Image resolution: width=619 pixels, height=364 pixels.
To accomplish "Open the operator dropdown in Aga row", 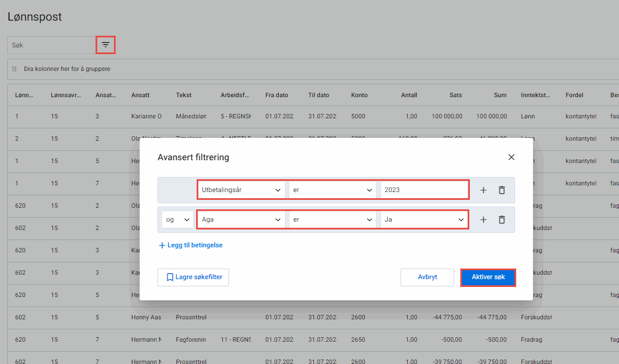I will [x=333, y=219].
